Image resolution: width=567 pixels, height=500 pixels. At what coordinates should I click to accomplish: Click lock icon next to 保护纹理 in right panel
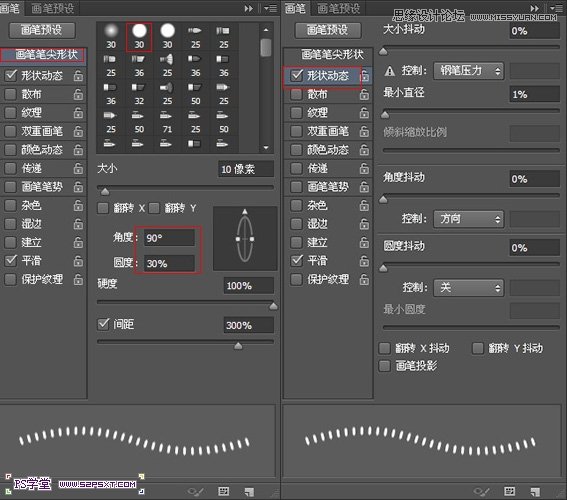364,279
